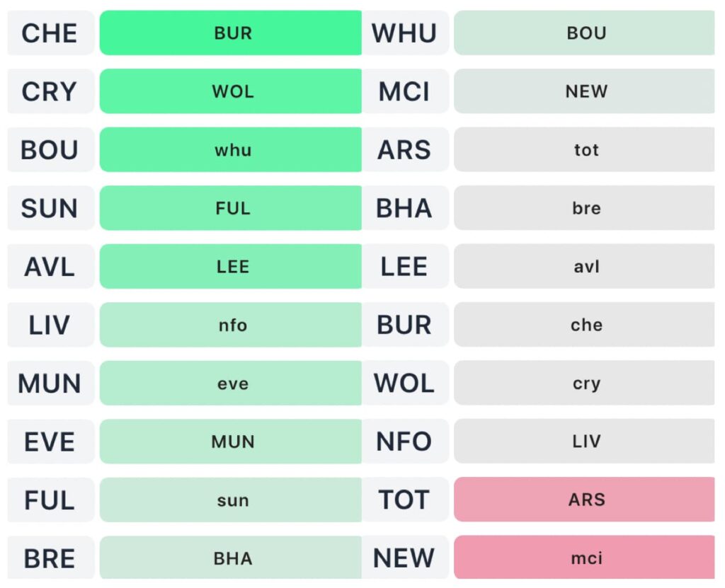Select the pink ARS fixture beside TOT
Image resolution: width=725 pixels, height=588 pixels.
click(x=585, y=500)
